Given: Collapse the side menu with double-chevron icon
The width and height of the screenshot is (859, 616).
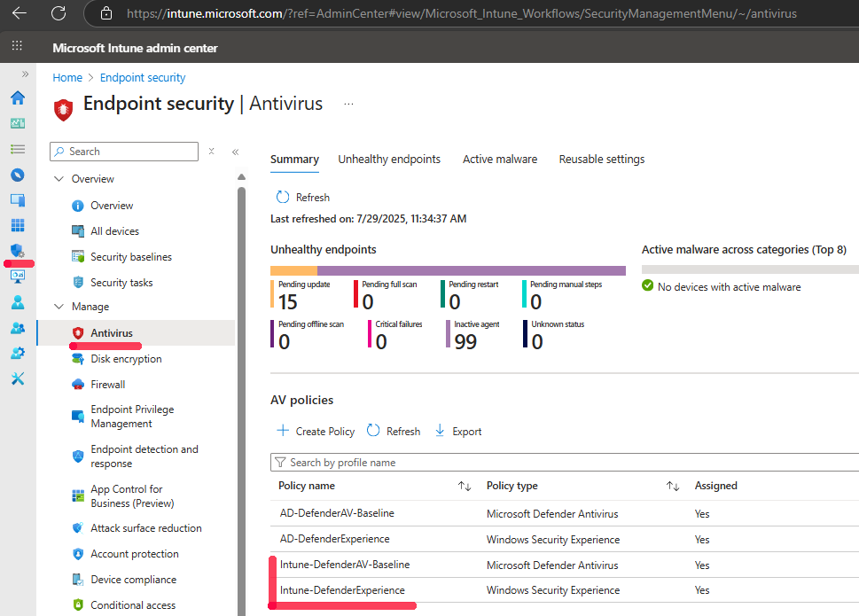Looking at the screenshot, I should click(235, 152).
